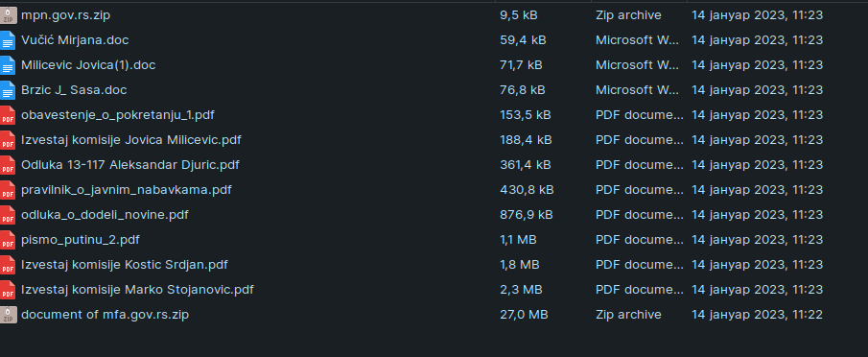Select the pismo_putinu_2.pdf PDF icon
The width and height of the screenshot is (868, 357).
[8, 240]
